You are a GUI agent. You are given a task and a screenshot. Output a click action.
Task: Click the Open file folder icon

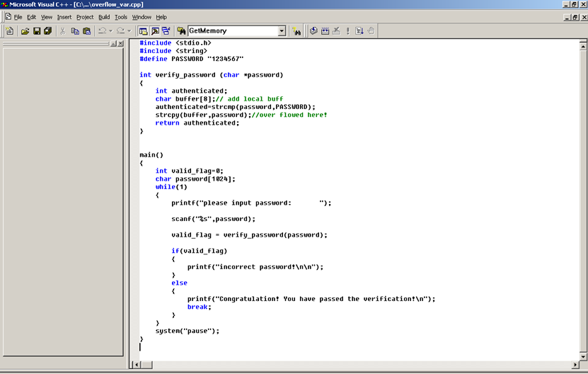(x=25, y=31)
